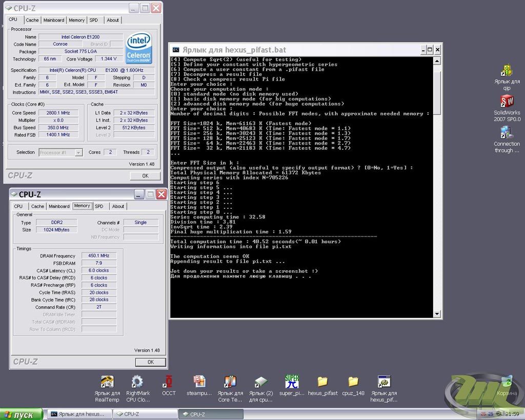Select SPD tab in lower CPU-Z

(x=99, y=206)
